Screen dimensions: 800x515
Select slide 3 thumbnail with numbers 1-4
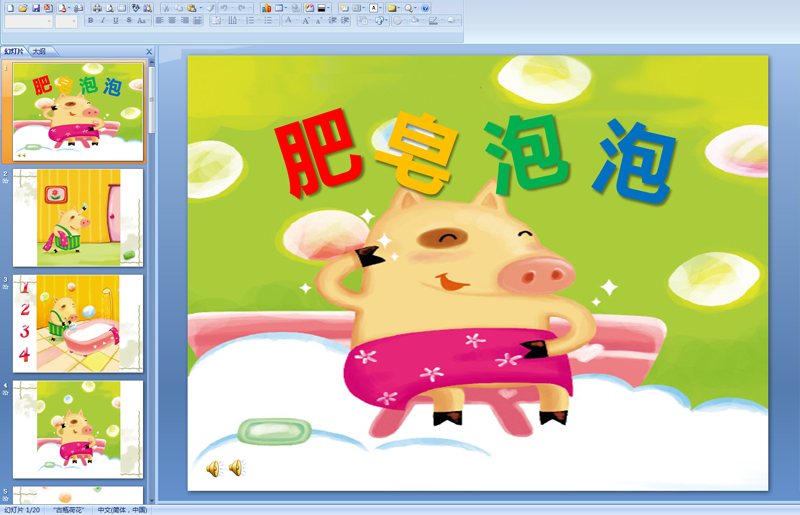78,324
